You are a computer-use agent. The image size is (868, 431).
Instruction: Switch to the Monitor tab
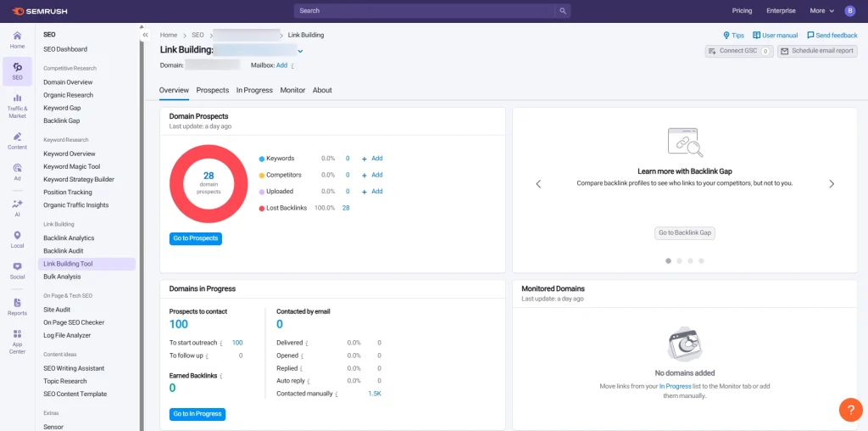coord(292,90)
